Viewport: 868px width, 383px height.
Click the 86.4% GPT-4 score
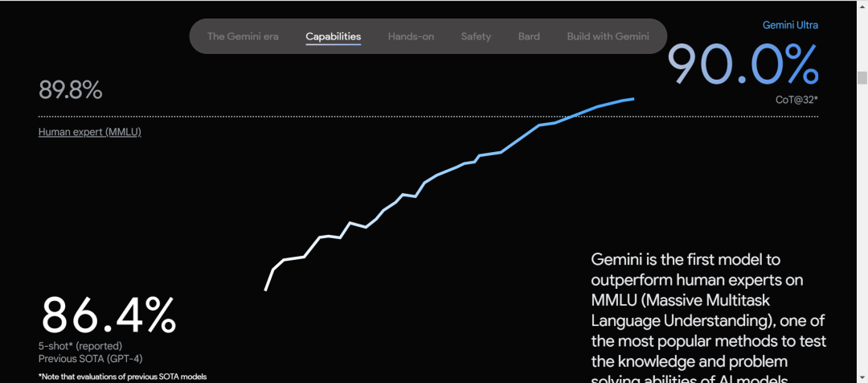108,315
